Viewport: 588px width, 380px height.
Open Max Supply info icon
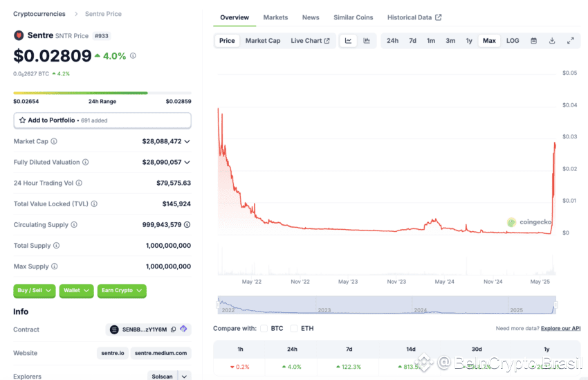pyautogui.click(x=55, y=266)
